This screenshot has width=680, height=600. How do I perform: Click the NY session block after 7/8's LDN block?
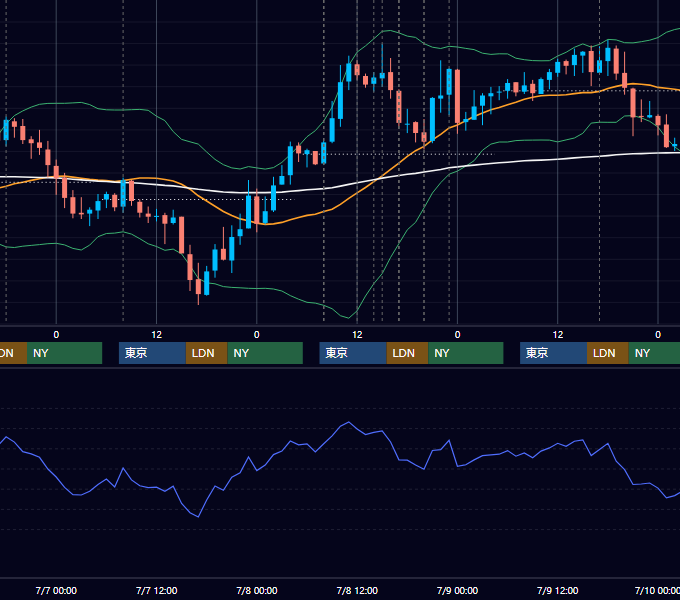[x=466, y=353]
